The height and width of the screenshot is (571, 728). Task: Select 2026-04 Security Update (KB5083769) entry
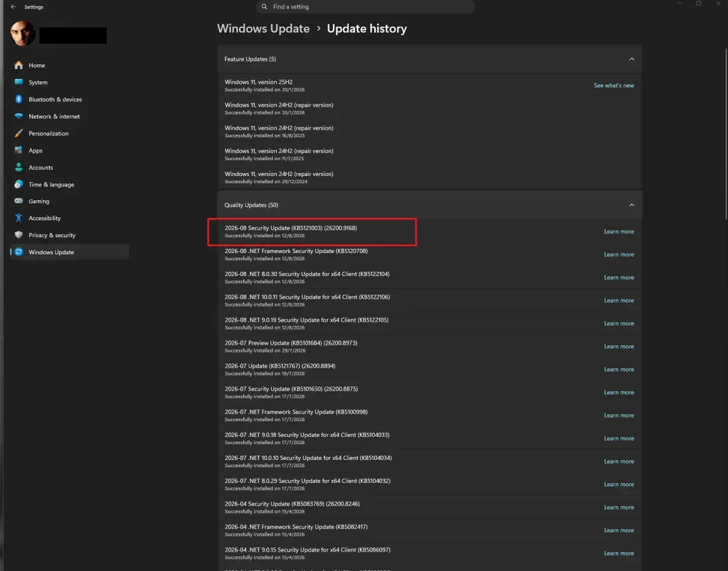tap(430, 507)
